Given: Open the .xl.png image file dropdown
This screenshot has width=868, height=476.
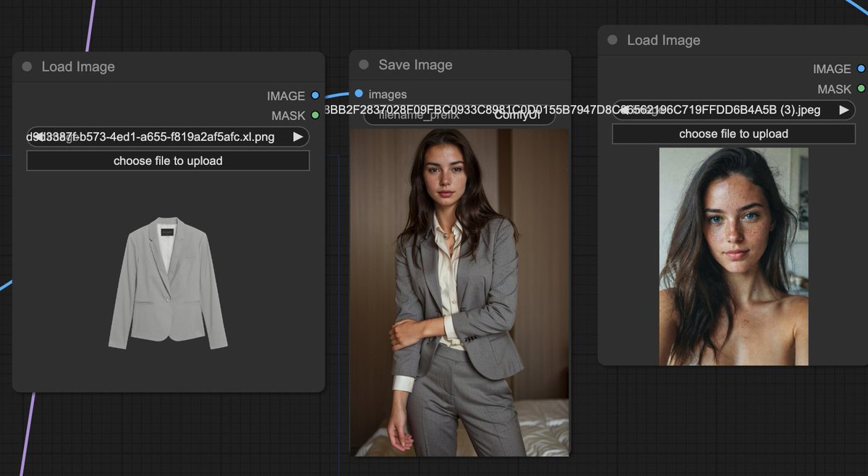Looking at the screenshot, I should pyautogui.click(x=168, y=137).
